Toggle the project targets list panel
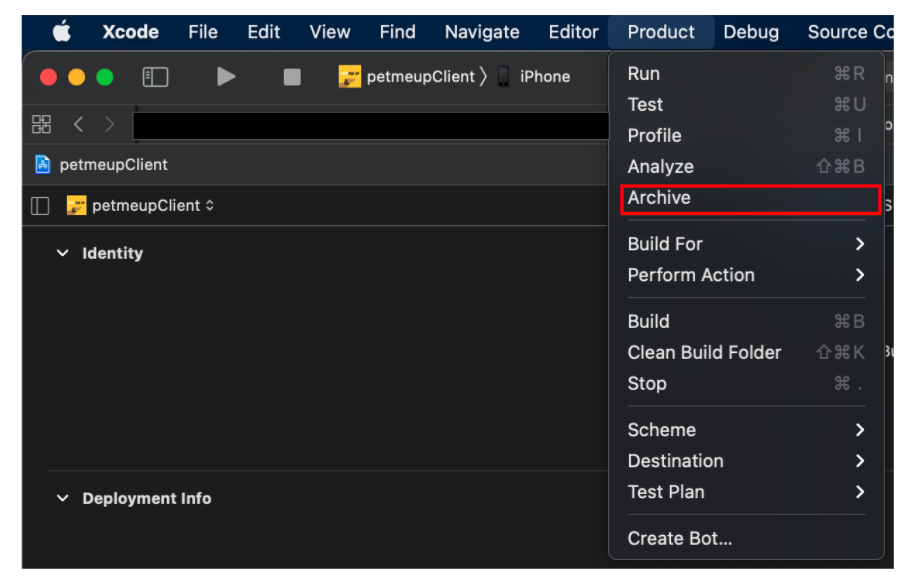 point(40,206)
